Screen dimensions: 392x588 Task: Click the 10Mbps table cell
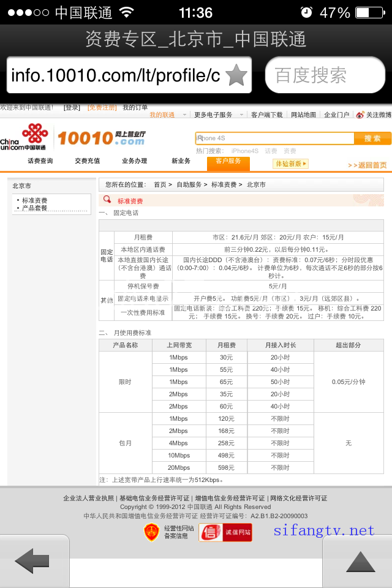pyautogui.click(x=179, y=455)
